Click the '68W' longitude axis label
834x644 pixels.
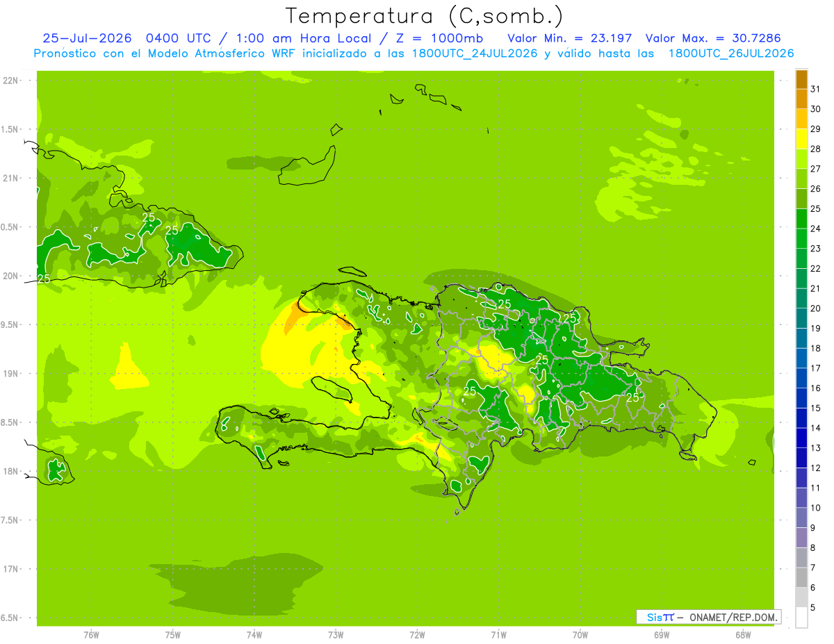pyautogui.click(x=743, y=635)
